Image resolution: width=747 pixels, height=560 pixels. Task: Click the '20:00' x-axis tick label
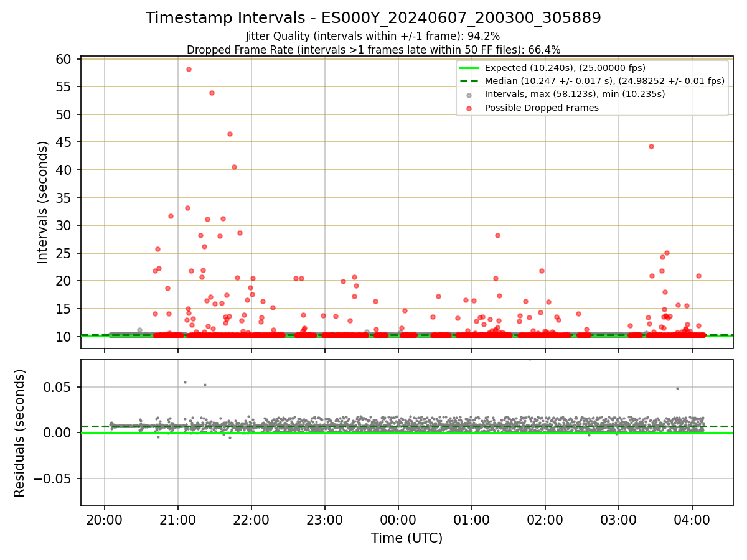click(x=104, y=519)
